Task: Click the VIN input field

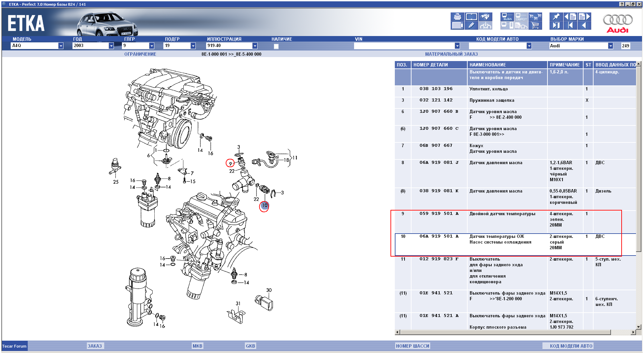Action: pos(404,46)
